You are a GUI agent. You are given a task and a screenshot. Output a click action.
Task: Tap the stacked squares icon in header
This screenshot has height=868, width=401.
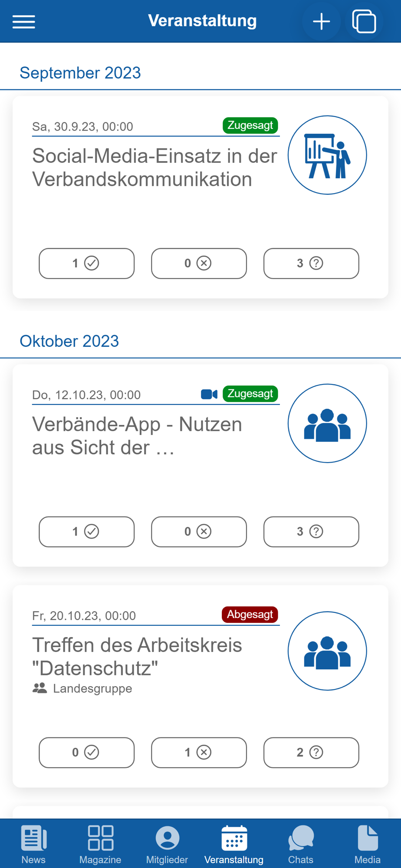(364, 21)
